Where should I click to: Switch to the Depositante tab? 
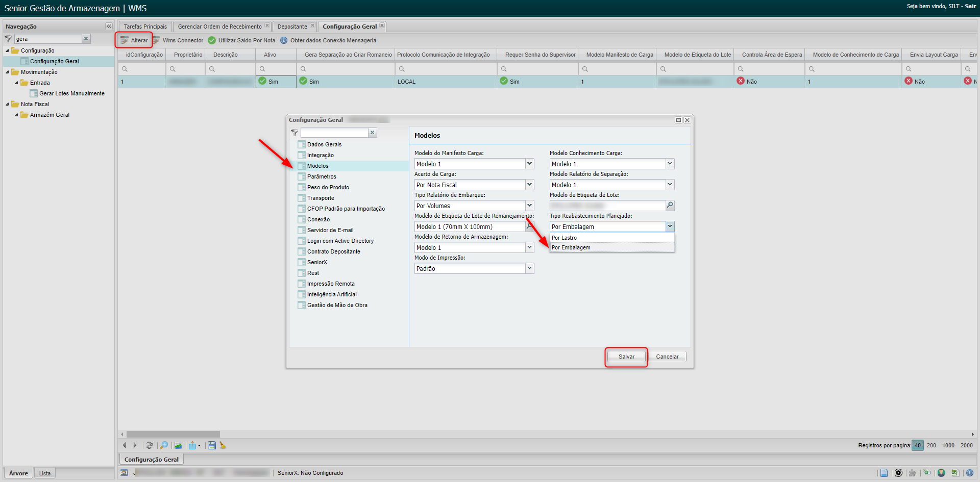tap(292, 27)
